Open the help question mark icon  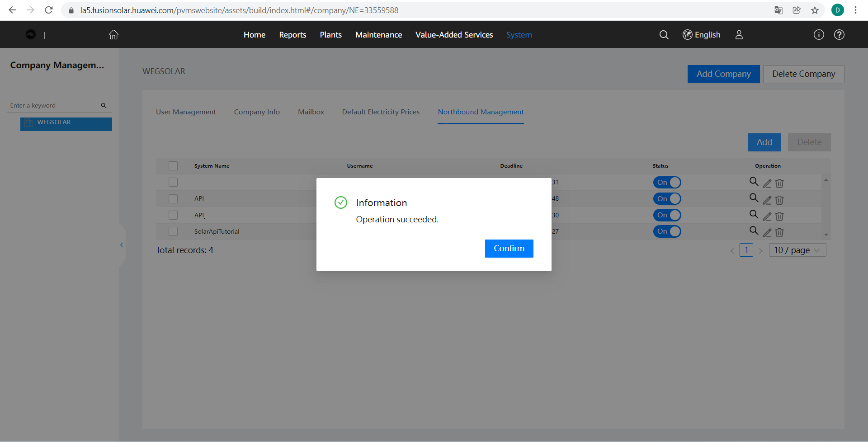[839, 35]
